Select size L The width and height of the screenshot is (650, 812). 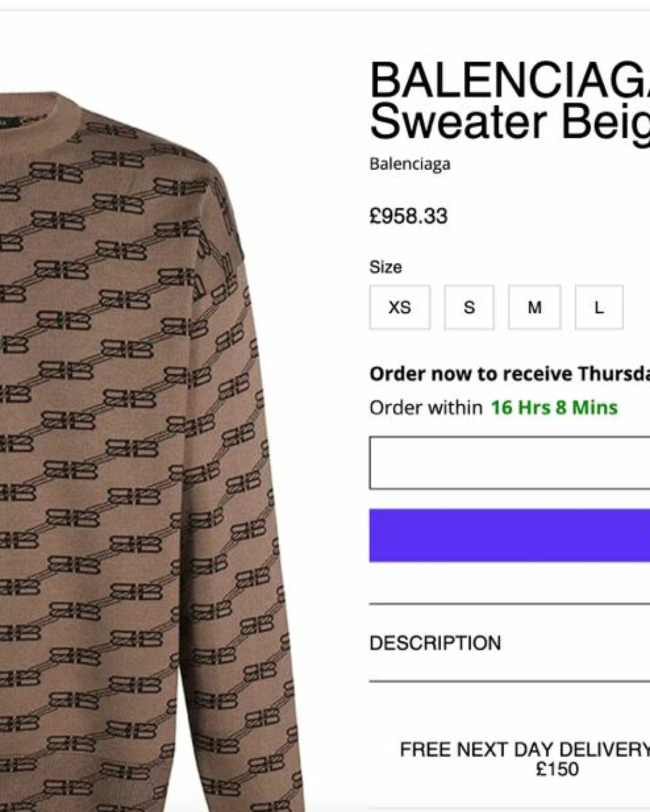(599, 307)
